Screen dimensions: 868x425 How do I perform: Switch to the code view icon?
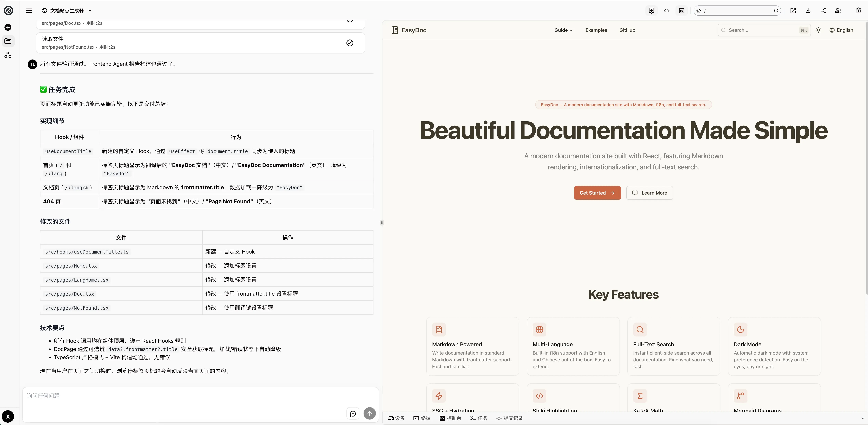tap(667, 10)
